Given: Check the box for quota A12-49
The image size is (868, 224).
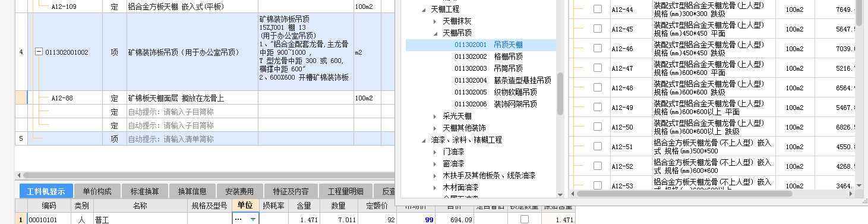Looking at the screenshot, I should pyautogui.click(x=598, y=107).
